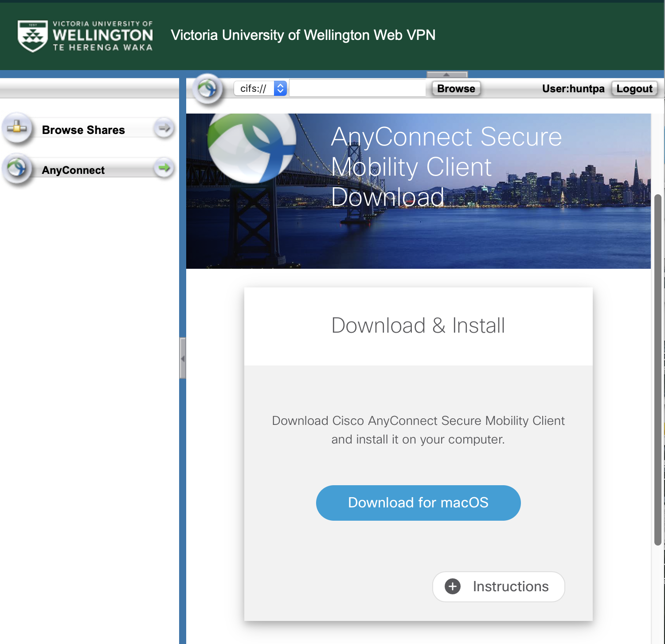The height and width of the screenshot is (644, 665).
Task: Collapse the left sidebar with the divider handle
Action: tap(182, 358)
